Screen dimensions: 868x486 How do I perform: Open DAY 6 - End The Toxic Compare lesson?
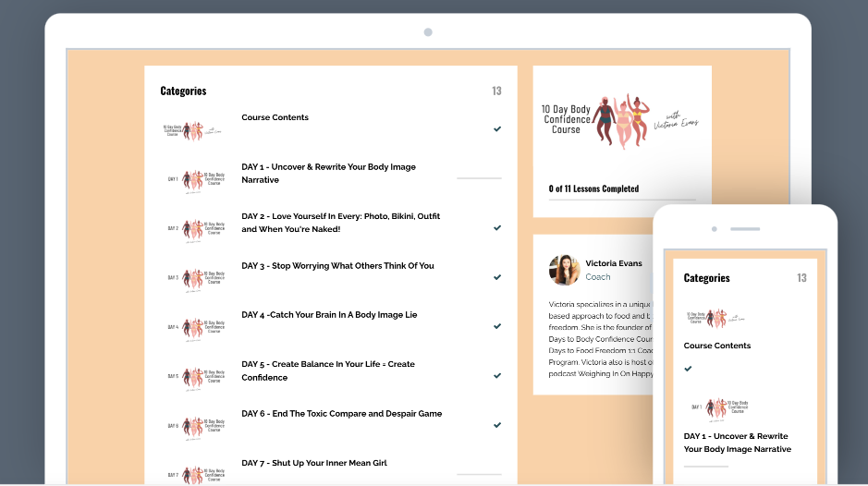pos(341,414)
